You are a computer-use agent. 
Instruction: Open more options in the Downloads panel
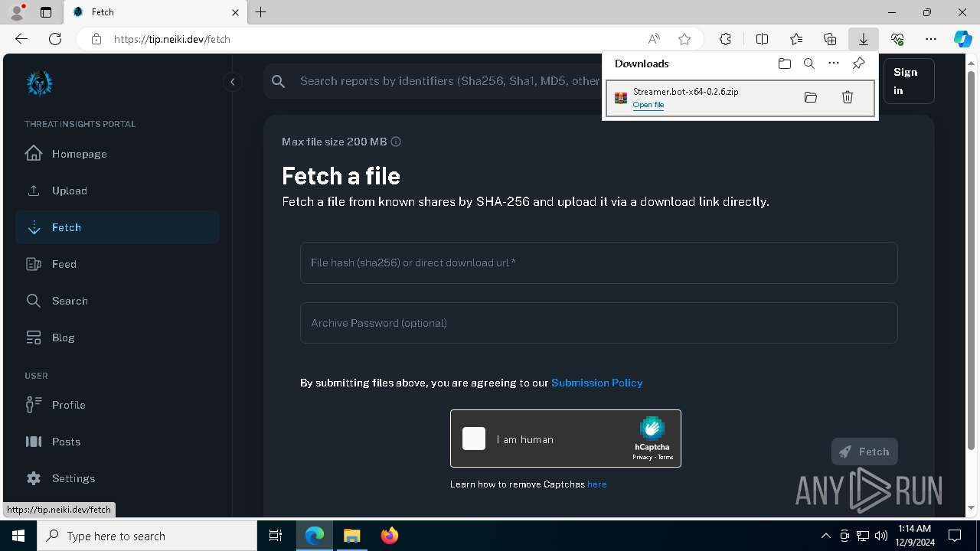[834, 64]
